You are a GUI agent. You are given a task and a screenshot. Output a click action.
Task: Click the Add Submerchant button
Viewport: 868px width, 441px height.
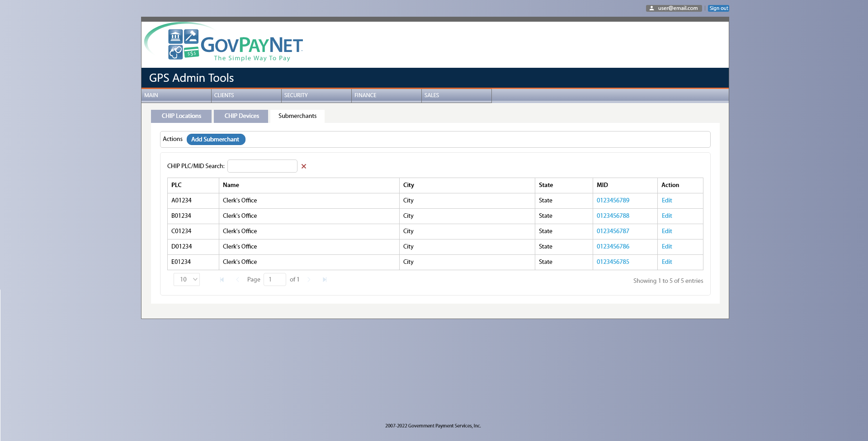click(216, 140)
